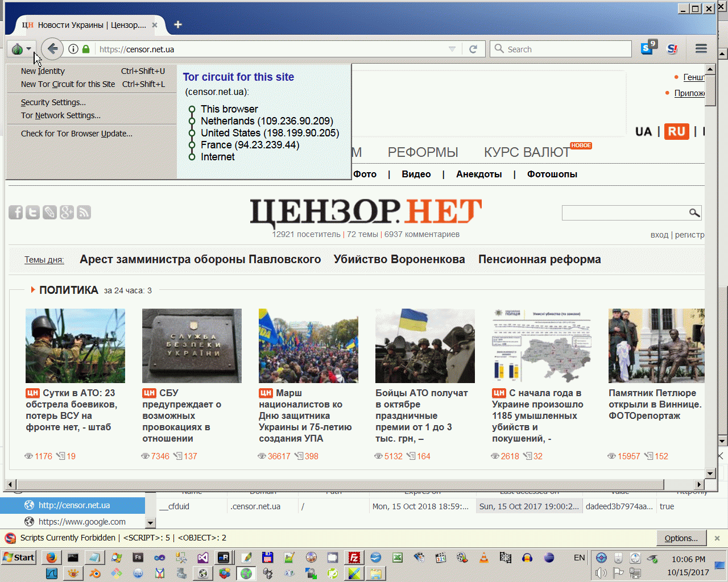Click the вход login link
This screenshot has height=582, width=728.
(660, 235)
